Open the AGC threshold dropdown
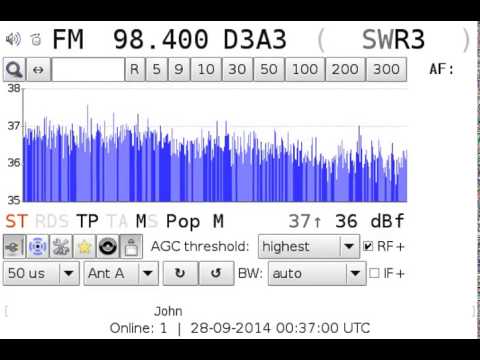 point(309,247)
